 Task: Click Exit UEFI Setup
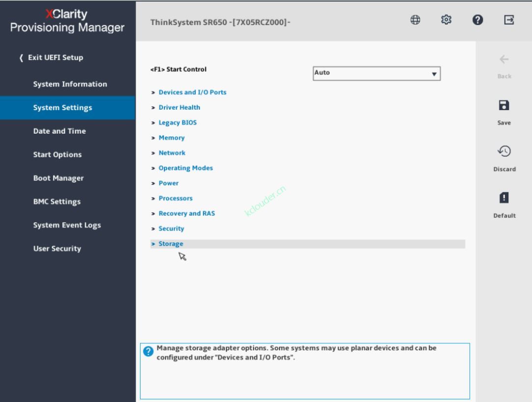[x=51, y=57]
